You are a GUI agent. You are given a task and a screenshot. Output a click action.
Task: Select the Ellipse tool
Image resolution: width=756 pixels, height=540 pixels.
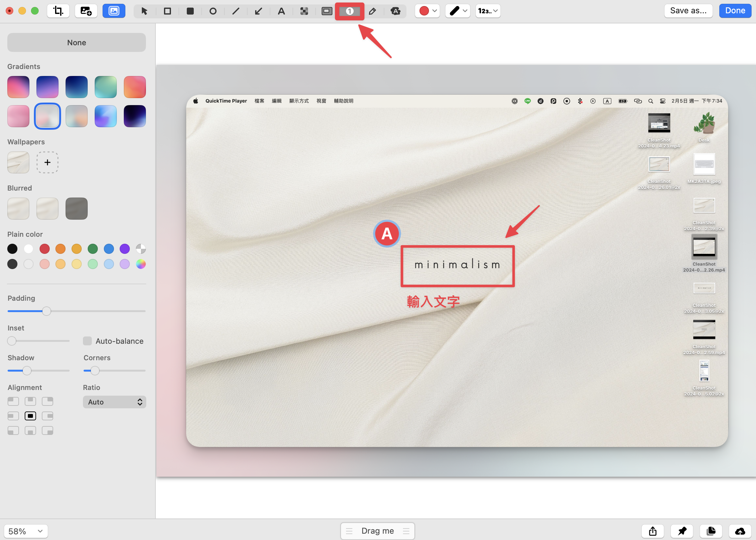[213, 11]
